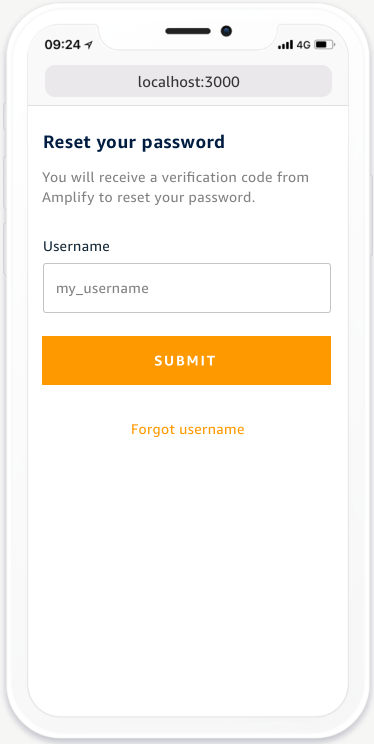Tap the battery icon in status bar
This screenshot has height=744, width=374.
pyautogui.click(x=325, y=45)
